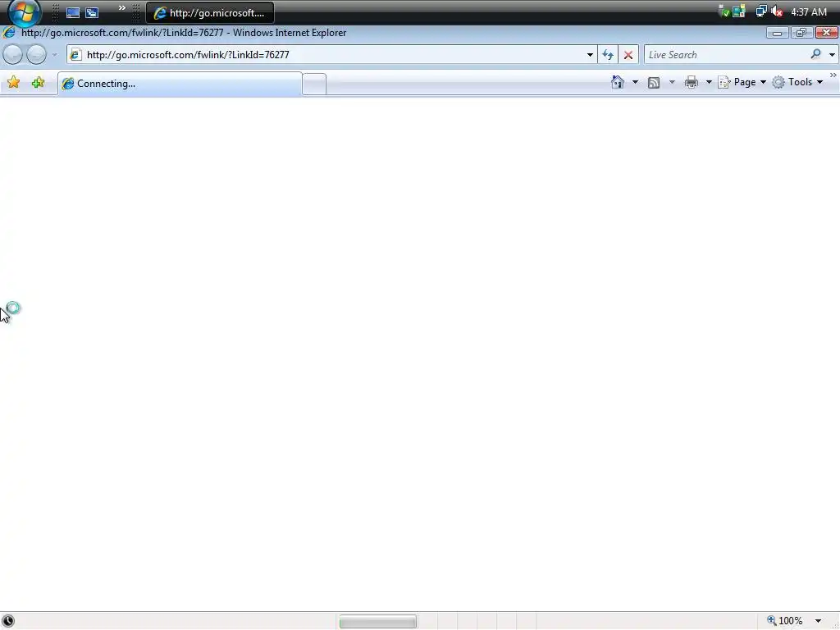Select Internet Explorer taskbar button
The width and height of the screenshot is (840, 630).
[210, 13]
